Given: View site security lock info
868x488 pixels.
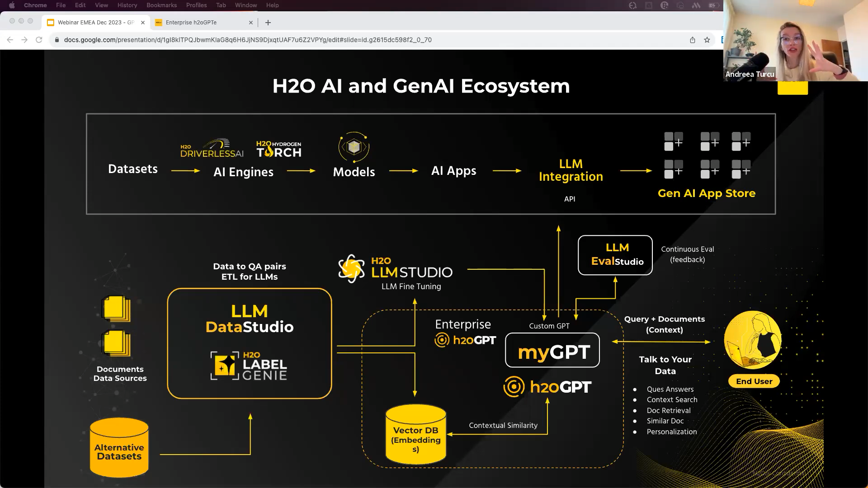Looking at the screenshot, I should pyautogui.click(x=57, y=40).
